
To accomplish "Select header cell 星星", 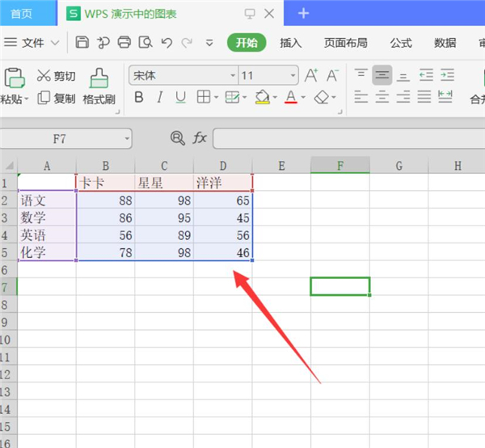I will pyautogui.click(x=164, y=183).
